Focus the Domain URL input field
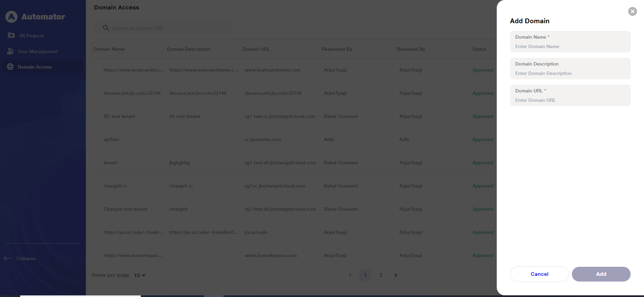Image resolution: width=644 pixels, height=297 pixels. (570, 100)
